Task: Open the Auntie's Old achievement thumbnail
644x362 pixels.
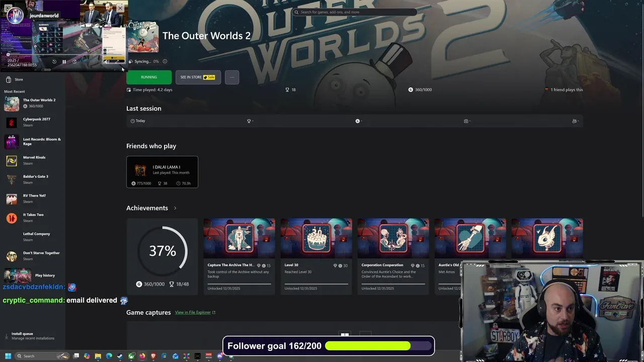Action: tap(470, 238)
